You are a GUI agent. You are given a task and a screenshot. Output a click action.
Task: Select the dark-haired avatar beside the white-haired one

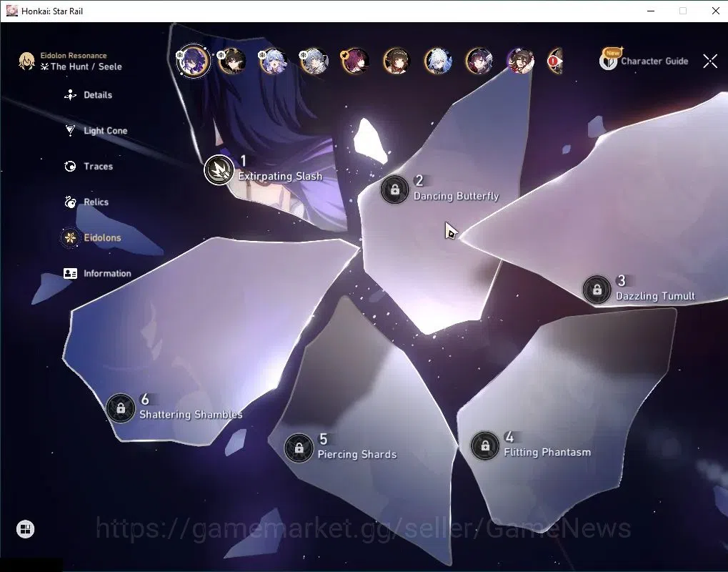click(479, 61)
